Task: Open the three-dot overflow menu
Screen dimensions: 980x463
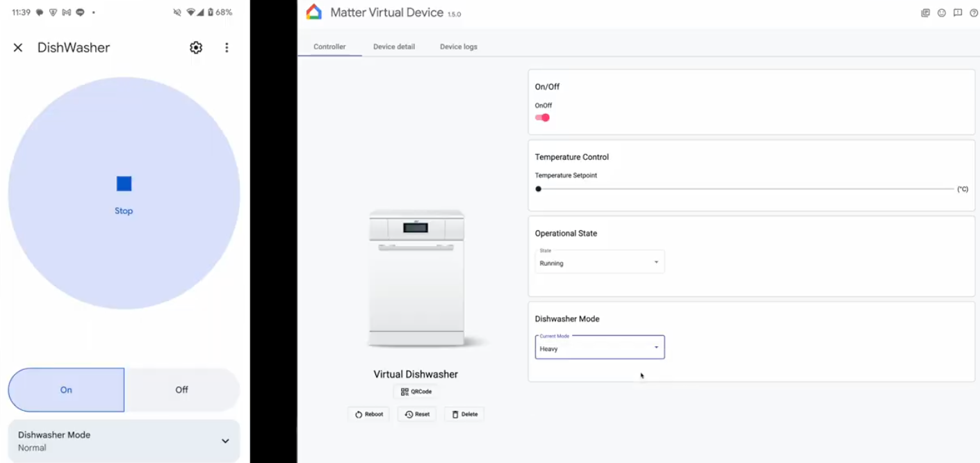Action: [x=227, y=47]
